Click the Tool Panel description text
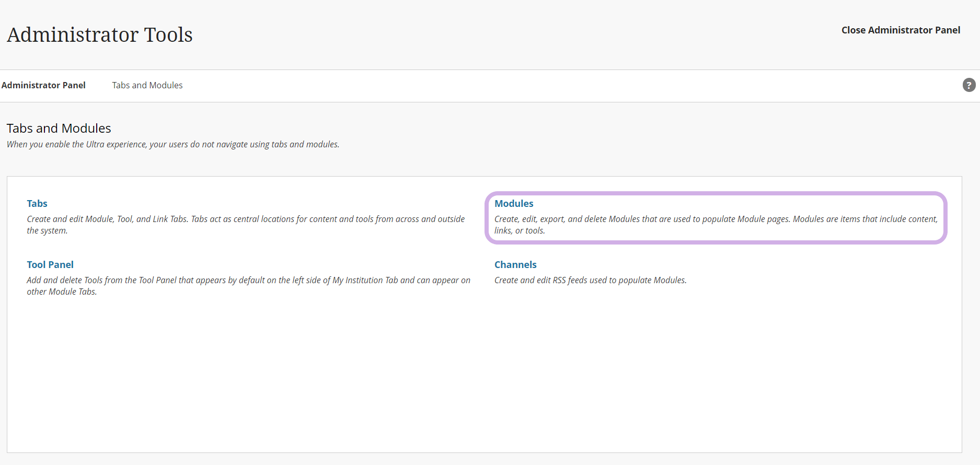 coord(248,281)
